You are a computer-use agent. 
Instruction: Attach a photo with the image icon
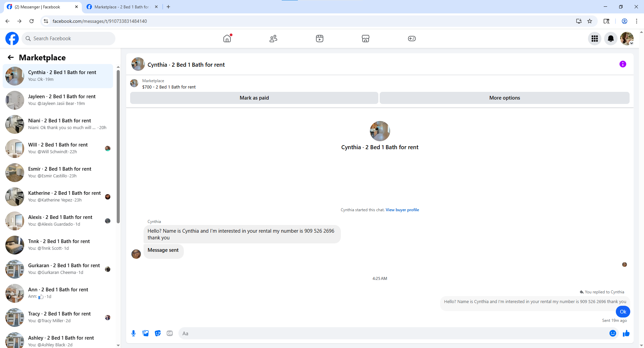(146, 333)
